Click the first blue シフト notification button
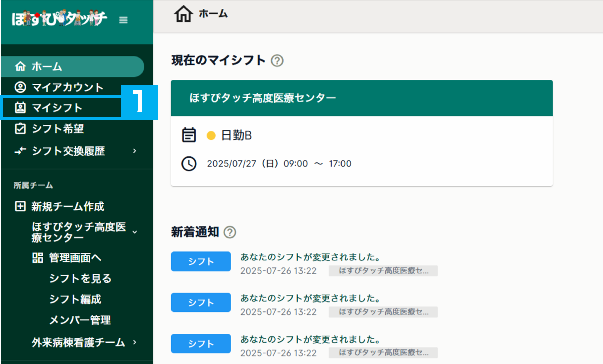603x364 pixels. 201,261
